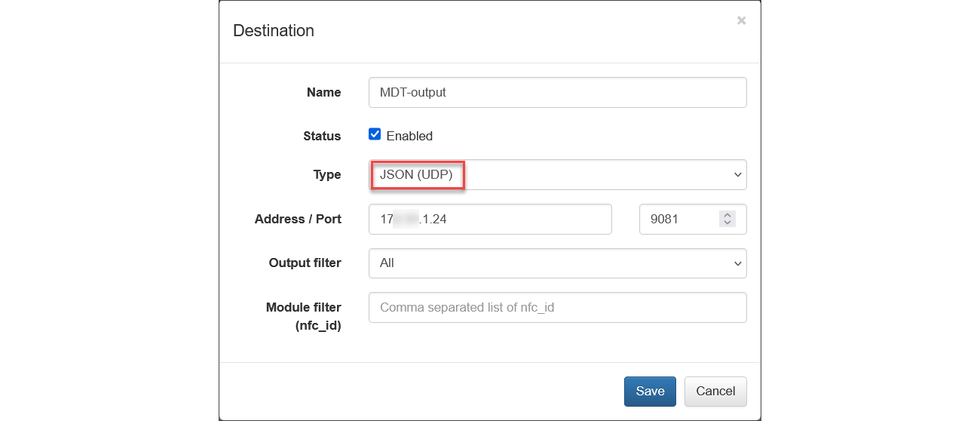This screenshot has height=421, width=980.
Task: Untick the Enabled status checkbox
Action: (375, 134)
